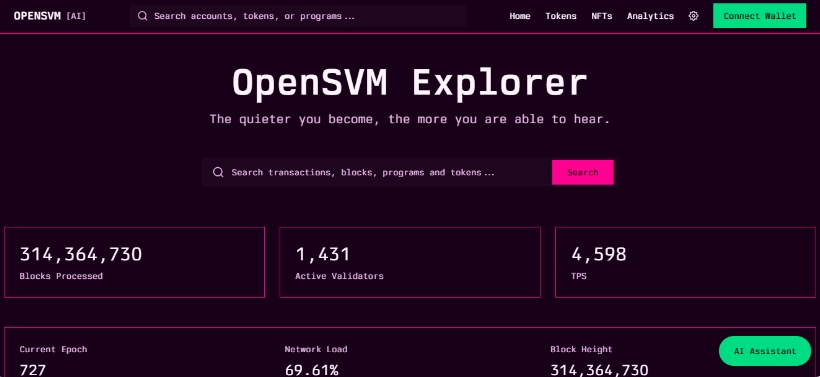The height and width of the screenshot is (377, 820).
Task: Click the Network Load percentage
Action: tap(312, 370)
